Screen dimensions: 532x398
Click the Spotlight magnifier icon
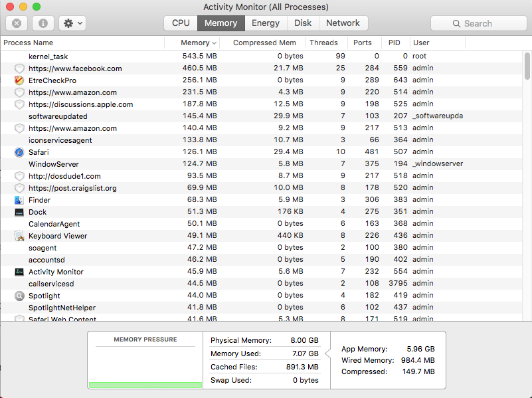19,296
